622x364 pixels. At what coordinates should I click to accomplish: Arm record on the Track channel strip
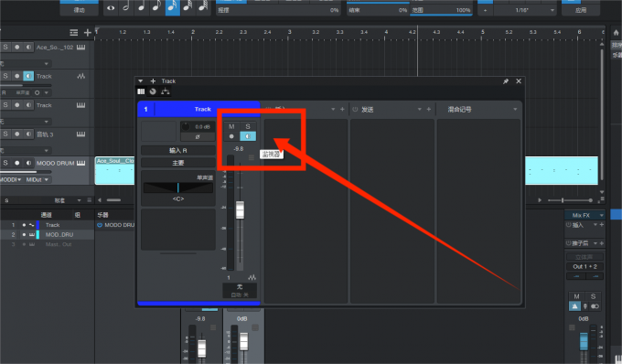(x=231, y=136)
